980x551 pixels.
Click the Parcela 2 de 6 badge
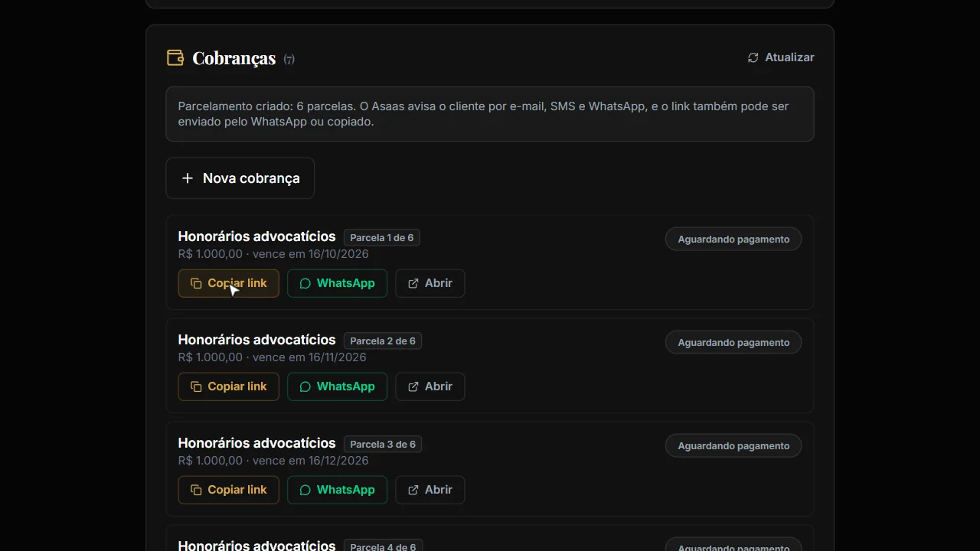point(383,341)
